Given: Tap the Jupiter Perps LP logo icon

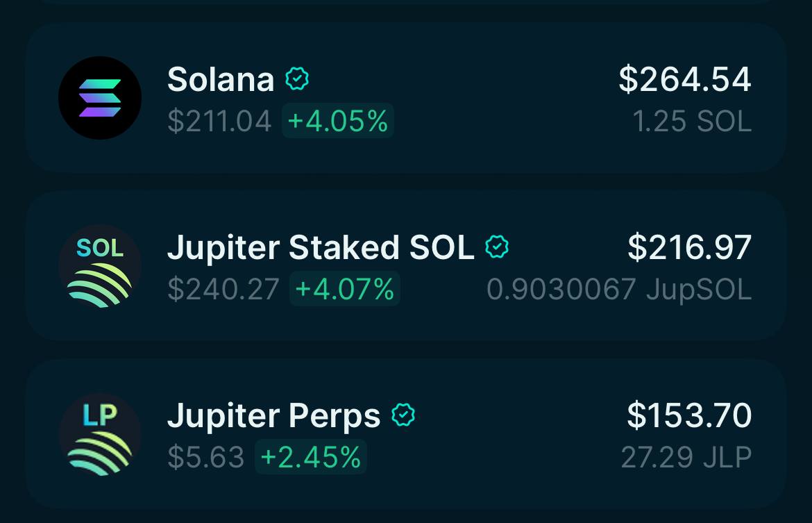Looking at the screenshot, I should coord(100,434).
